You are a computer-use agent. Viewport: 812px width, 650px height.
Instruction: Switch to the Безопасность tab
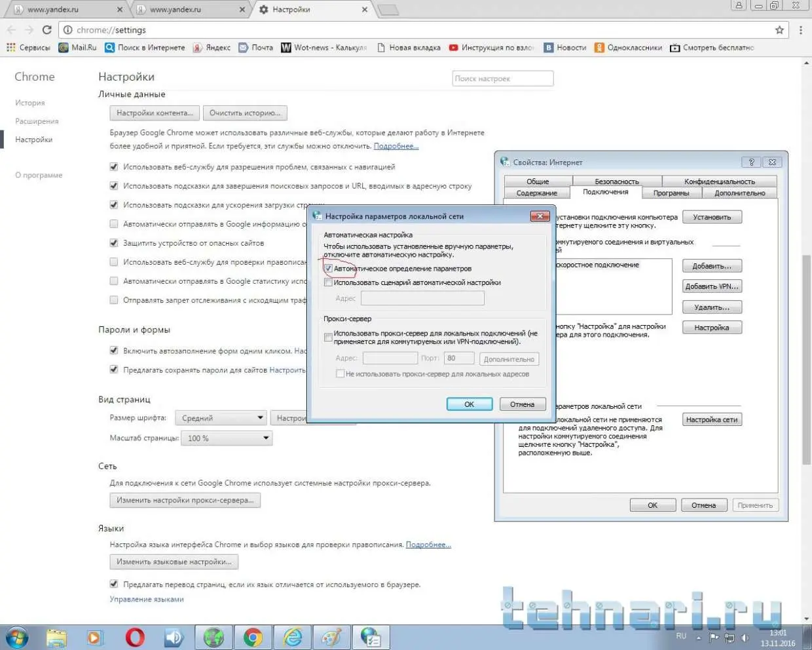click(x=617, y=182)
